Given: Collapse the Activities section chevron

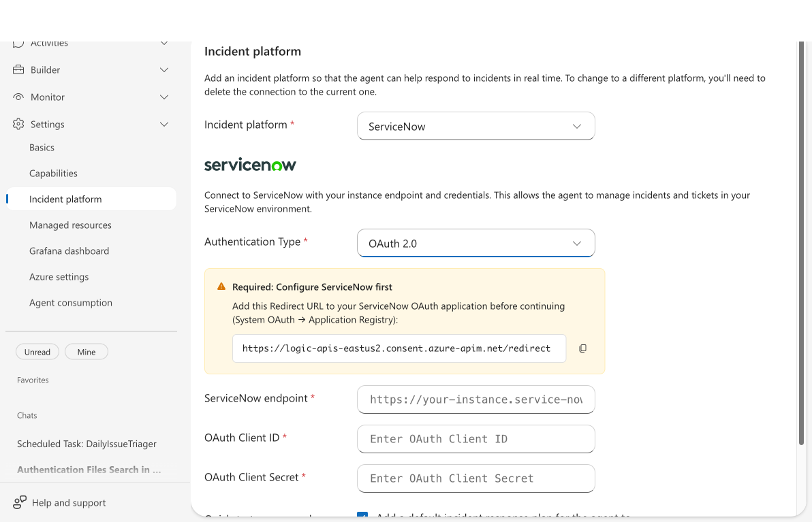Looking at the screenshot, I should (164, 44).
